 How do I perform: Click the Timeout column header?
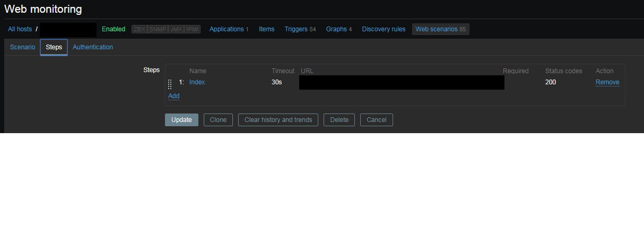point(283,71)
